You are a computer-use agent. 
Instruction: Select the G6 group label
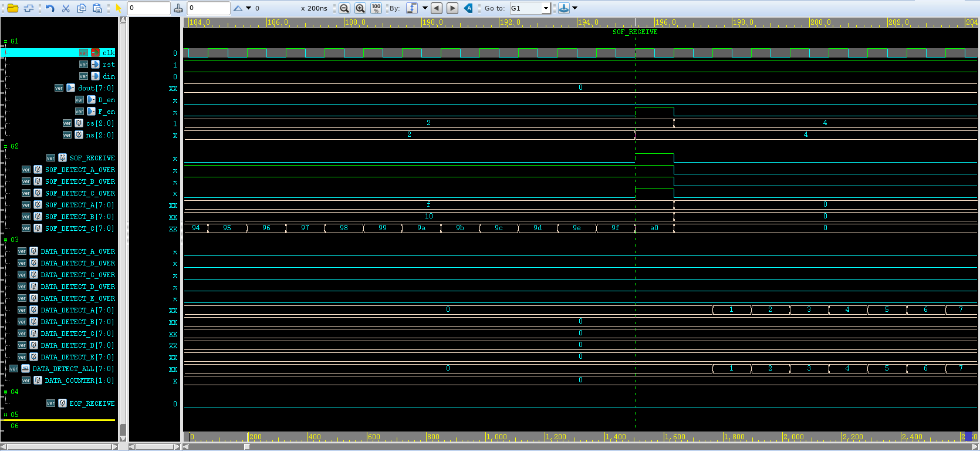tap(15, 426)
